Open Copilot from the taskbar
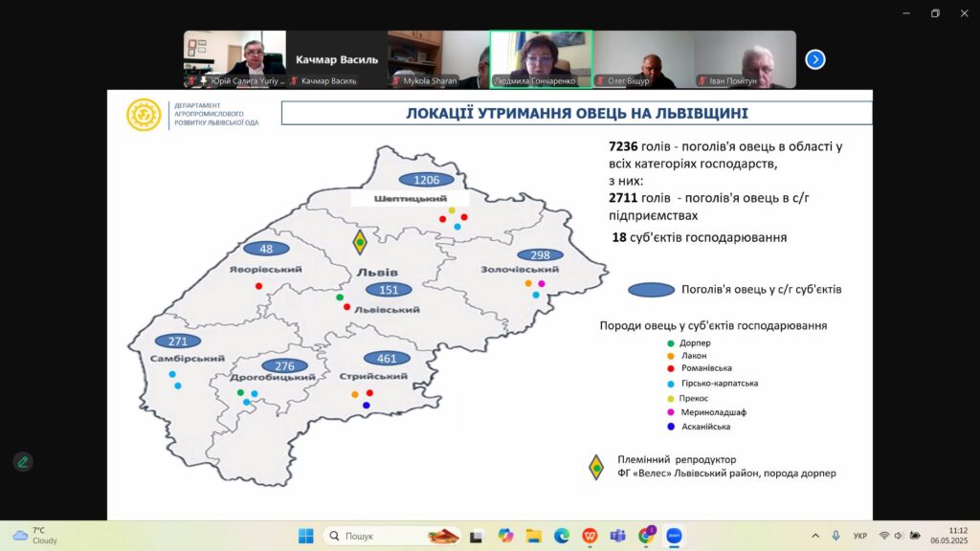 click(x=505, y=536)
